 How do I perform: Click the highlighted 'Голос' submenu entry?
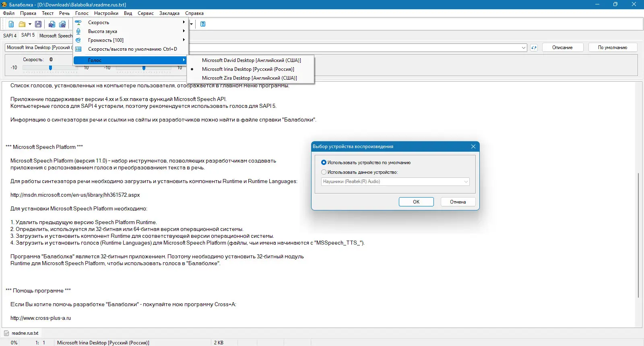click(x=131, y=60)
